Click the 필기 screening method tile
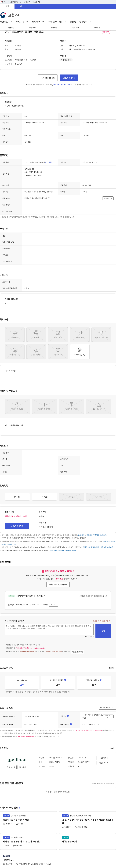 (x=72, y=497)
